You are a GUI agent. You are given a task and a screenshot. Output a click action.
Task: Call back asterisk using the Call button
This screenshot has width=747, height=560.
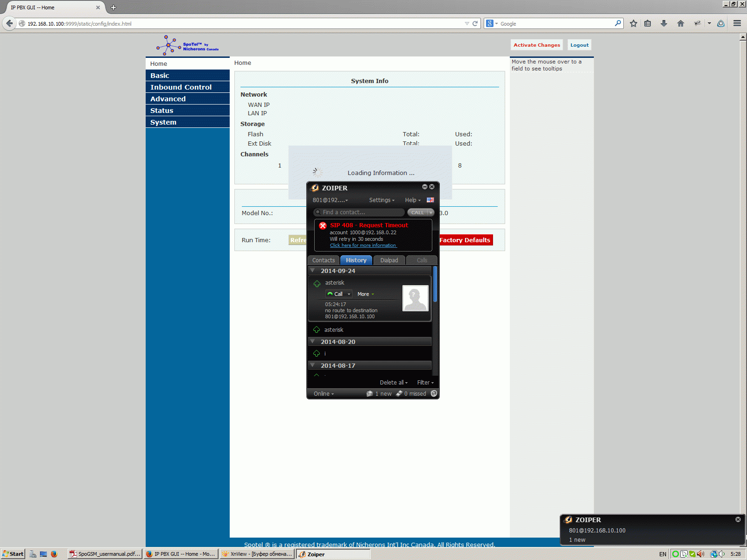(336, 294)
